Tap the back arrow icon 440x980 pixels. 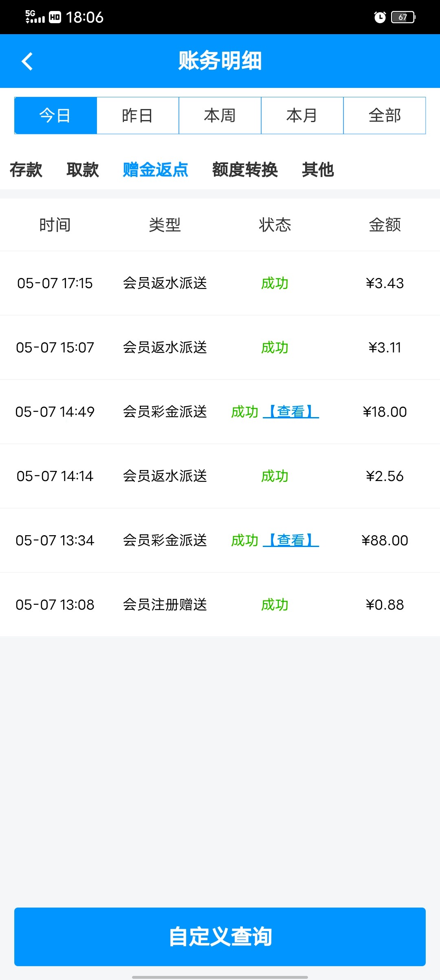27,61
